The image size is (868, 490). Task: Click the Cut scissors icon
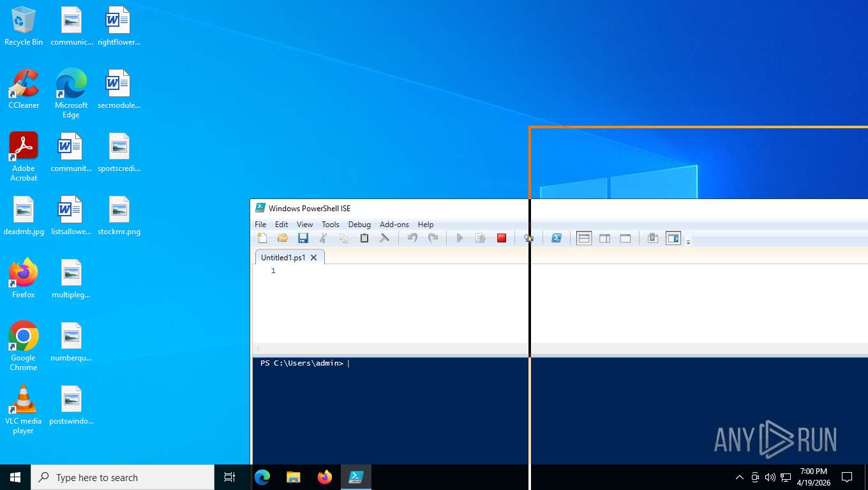[x=324, y=238]
